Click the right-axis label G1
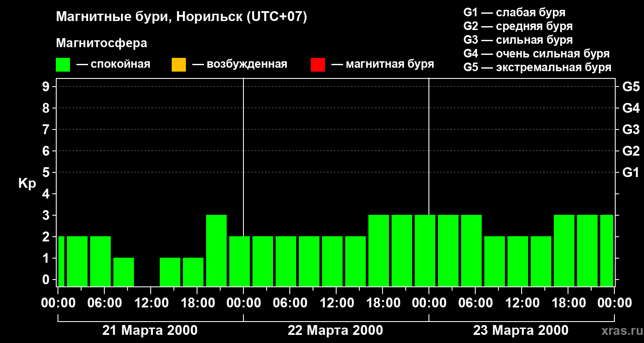The width and height of the screenshot is (644, 343). point(631,173)
